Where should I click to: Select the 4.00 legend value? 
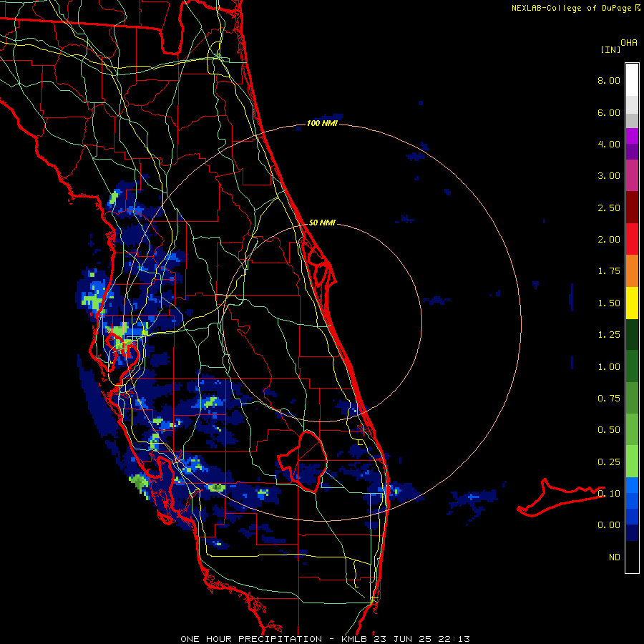pyautogui.click(x=609, y=144)
